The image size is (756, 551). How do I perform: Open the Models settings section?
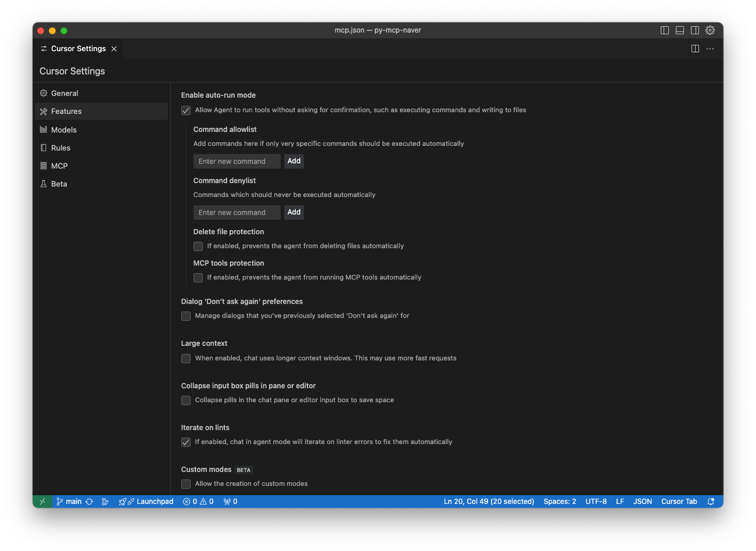coord(101,130)
